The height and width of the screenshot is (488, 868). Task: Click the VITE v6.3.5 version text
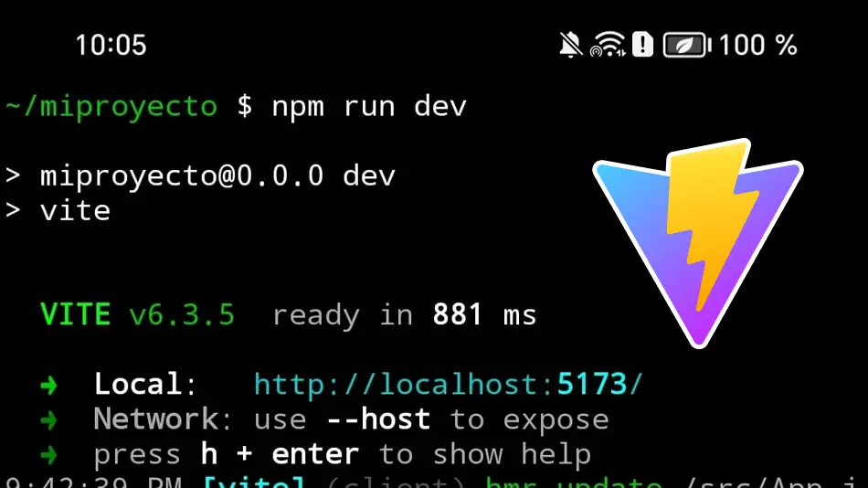(137, 314)
